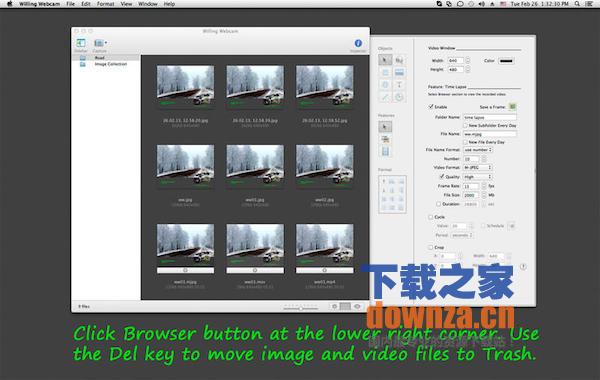
Task: Open the File menu
Action: coord(70,4)
